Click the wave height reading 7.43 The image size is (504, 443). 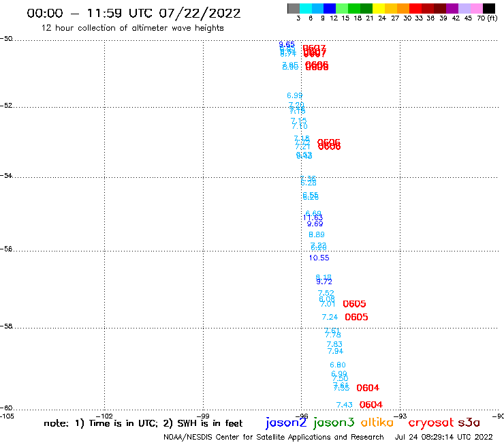pos(344,405)
